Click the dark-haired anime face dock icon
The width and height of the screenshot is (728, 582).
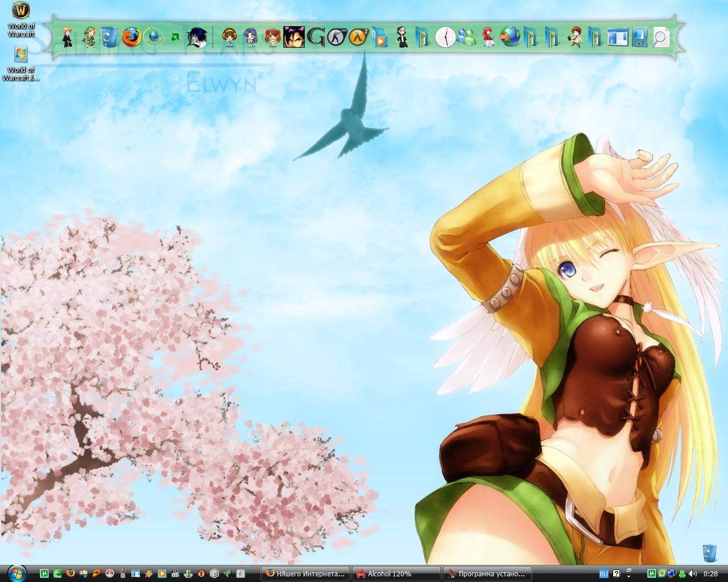[x=197, y=37]
